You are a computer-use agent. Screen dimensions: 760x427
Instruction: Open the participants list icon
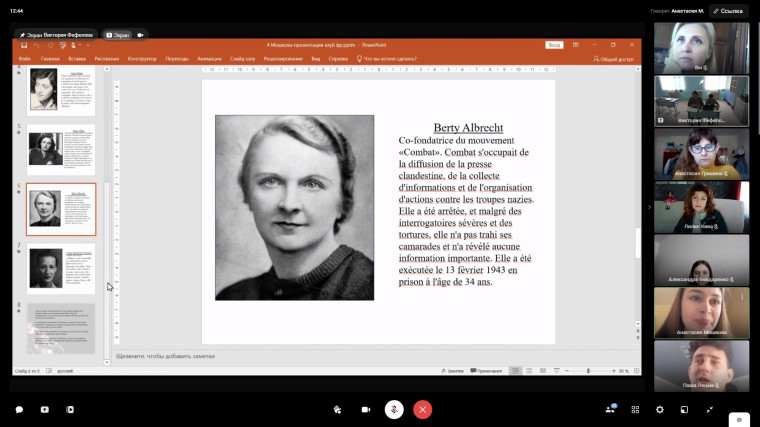pyautogui.click(x=610, y=409)
